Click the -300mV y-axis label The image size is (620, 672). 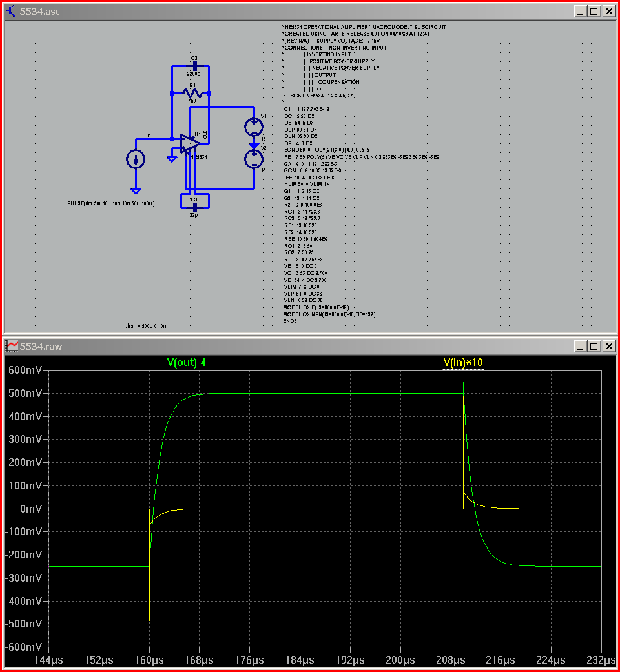(x=24, y=578)
